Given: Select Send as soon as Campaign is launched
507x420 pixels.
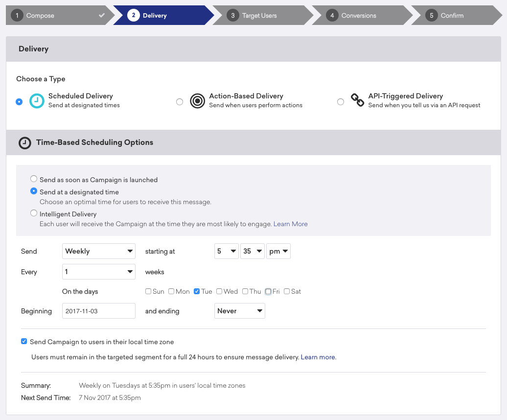Looking at the screenshot, I should [x=34, y=179].
